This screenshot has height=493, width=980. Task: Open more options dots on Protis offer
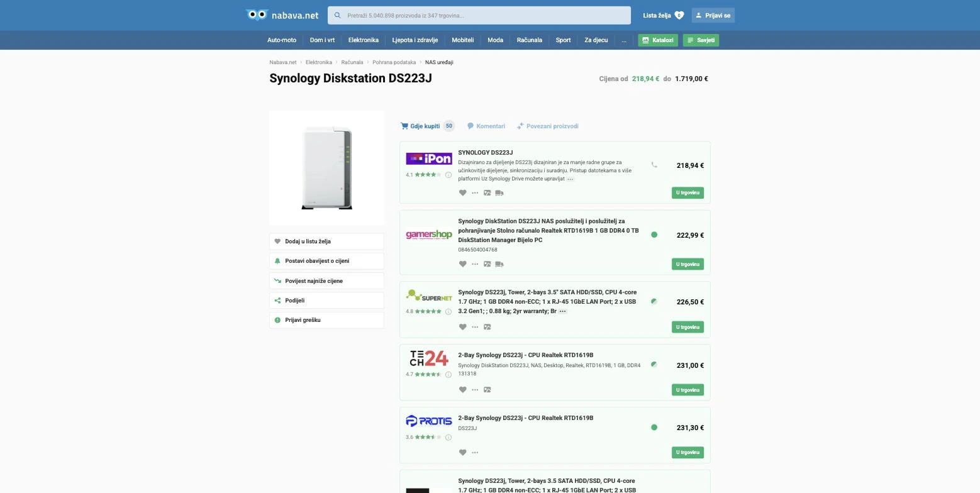click(x=475, y=452)
